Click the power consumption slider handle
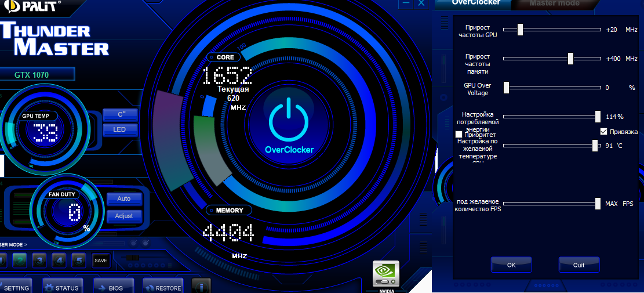The width and height of the screenshot is (644, 293). tap(598, 116)
